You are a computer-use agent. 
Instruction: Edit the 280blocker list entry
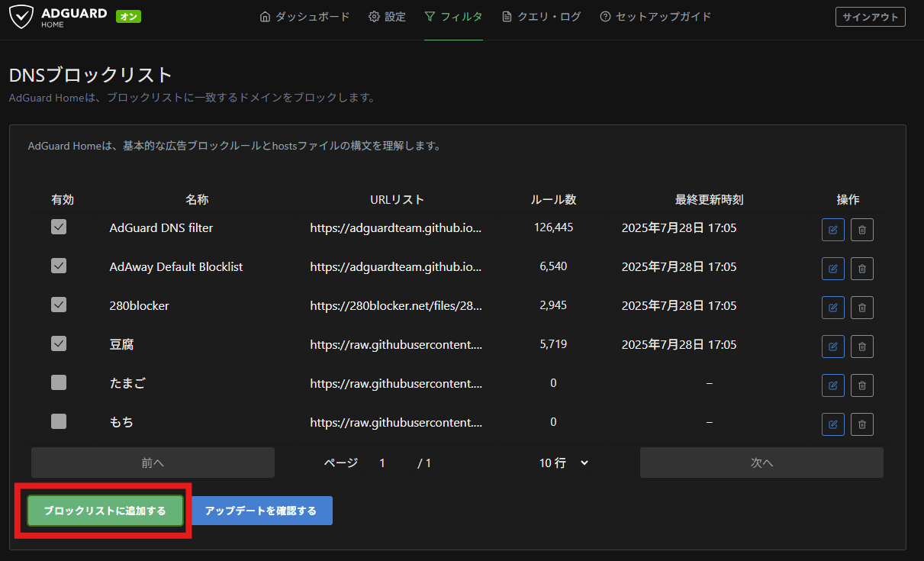833,308
